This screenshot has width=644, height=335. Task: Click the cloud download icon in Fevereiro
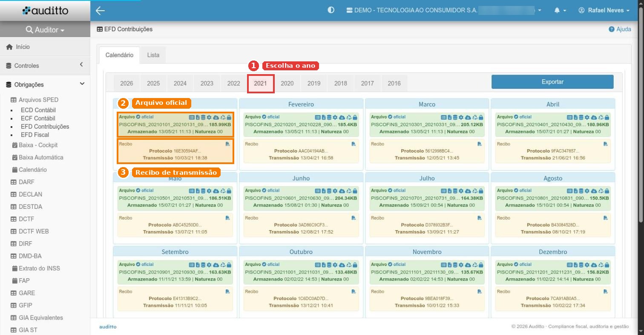[x=342, y=117]
